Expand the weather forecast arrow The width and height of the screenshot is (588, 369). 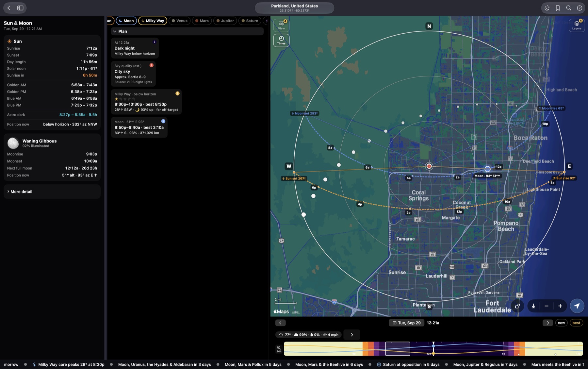(352, 335)
